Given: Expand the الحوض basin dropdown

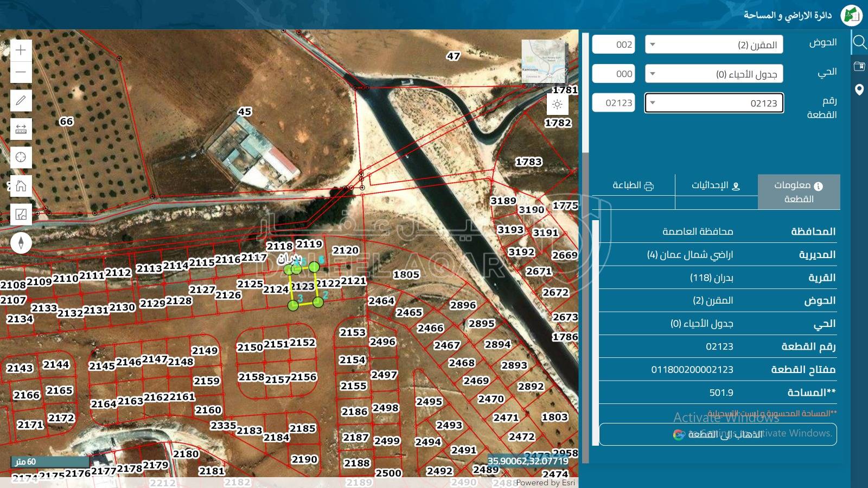Looking at the screenshot, I should [714, 44].
